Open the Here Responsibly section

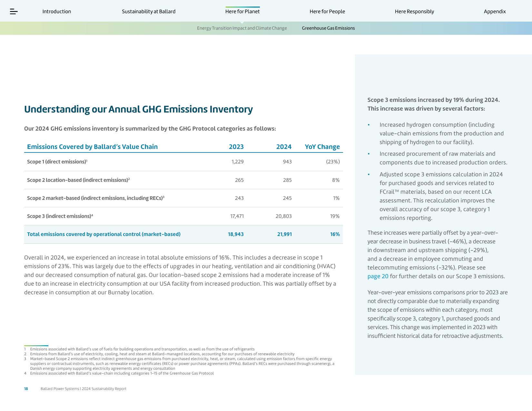[414, 12]
